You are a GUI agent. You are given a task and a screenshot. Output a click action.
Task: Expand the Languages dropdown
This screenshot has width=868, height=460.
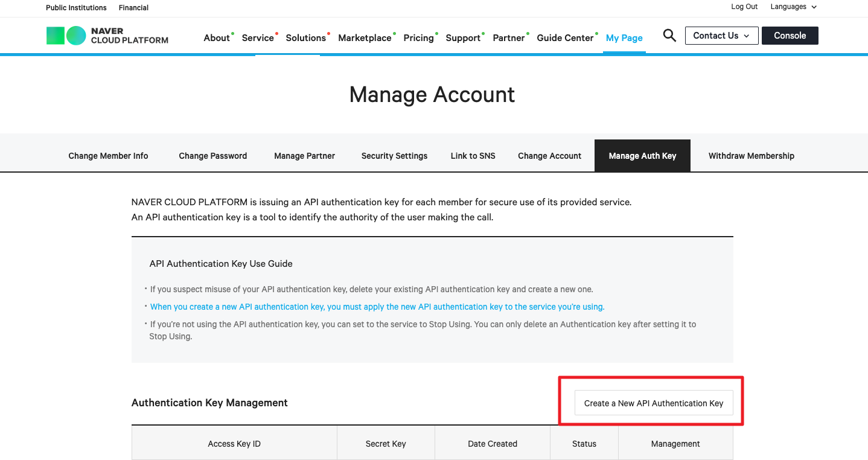(793, 7)
